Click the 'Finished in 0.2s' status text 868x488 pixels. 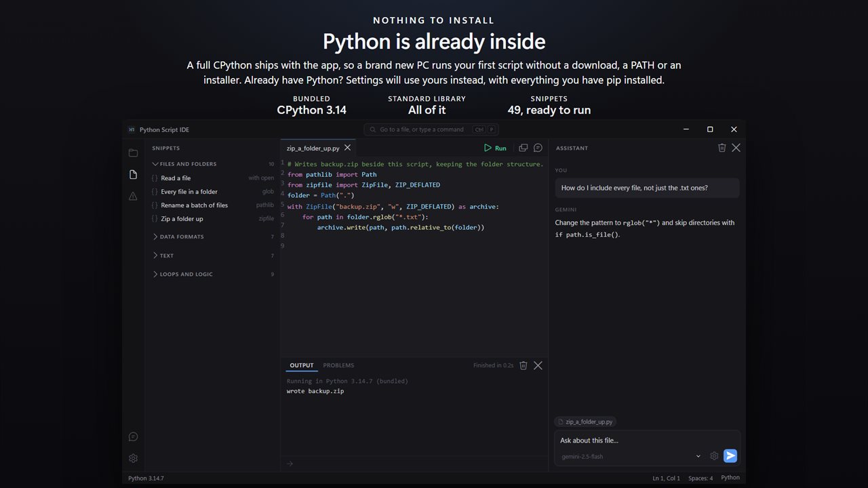pyautogui.click(x=493, y=365)
